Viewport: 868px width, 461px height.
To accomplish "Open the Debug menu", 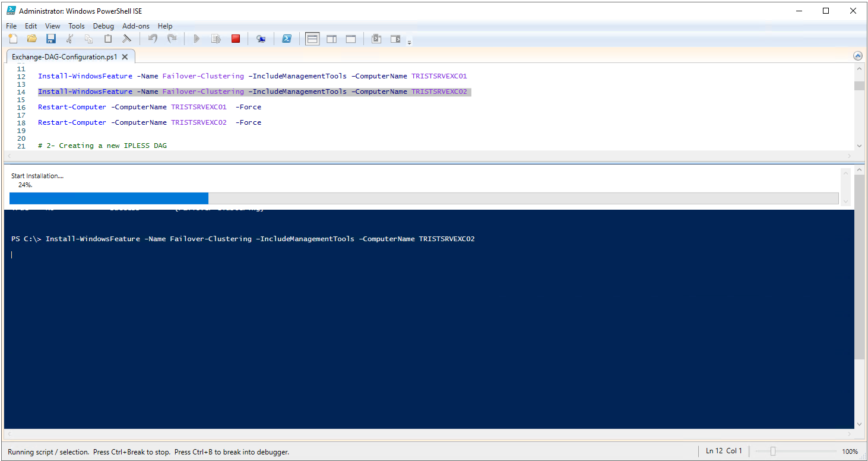I will coord(103,26).
